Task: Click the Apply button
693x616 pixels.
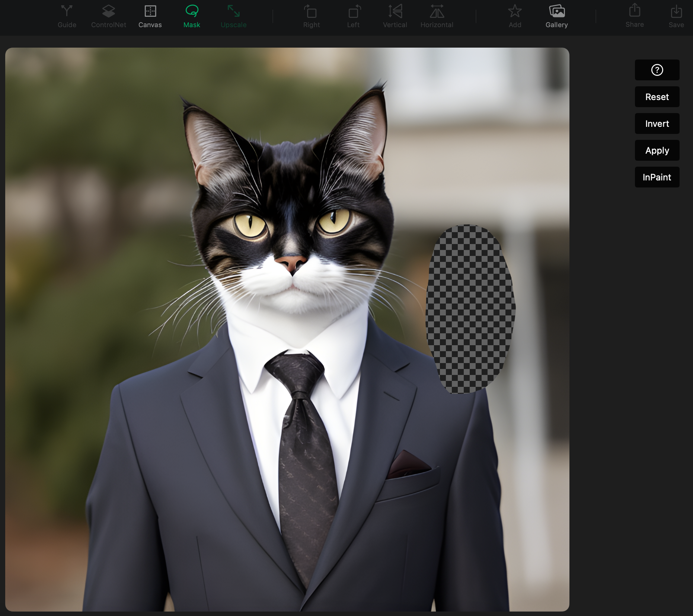Action: pos(657,150)
